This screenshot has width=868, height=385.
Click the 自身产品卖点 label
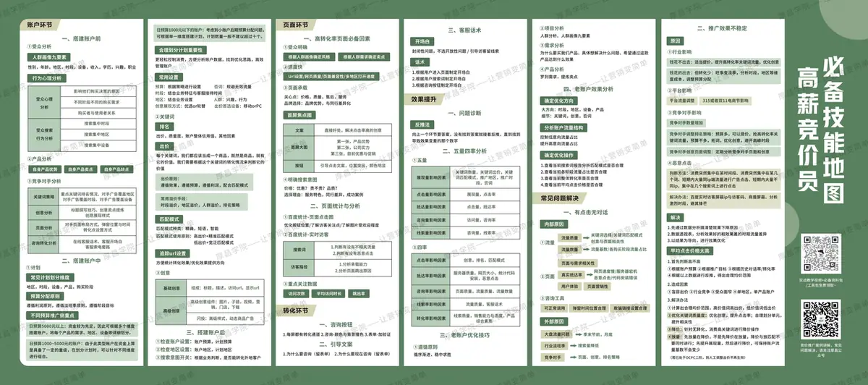pos(81,169)
